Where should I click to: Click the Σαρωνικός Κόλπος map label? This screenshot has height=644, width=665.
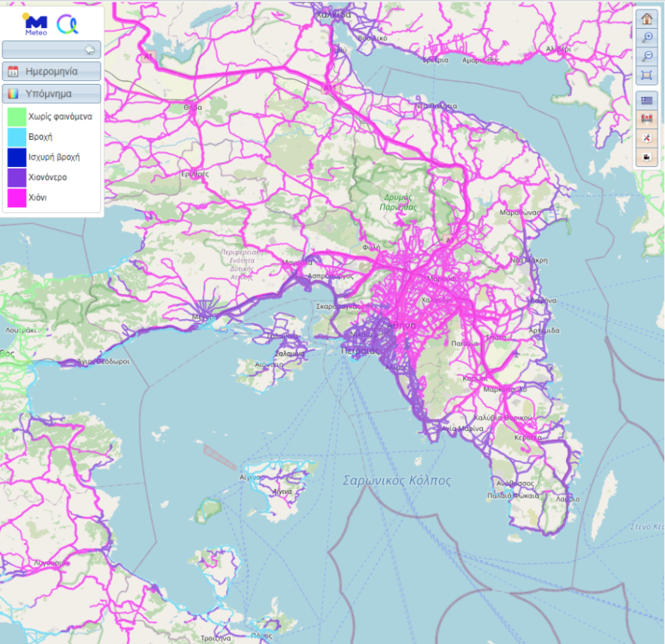(396, 481)
